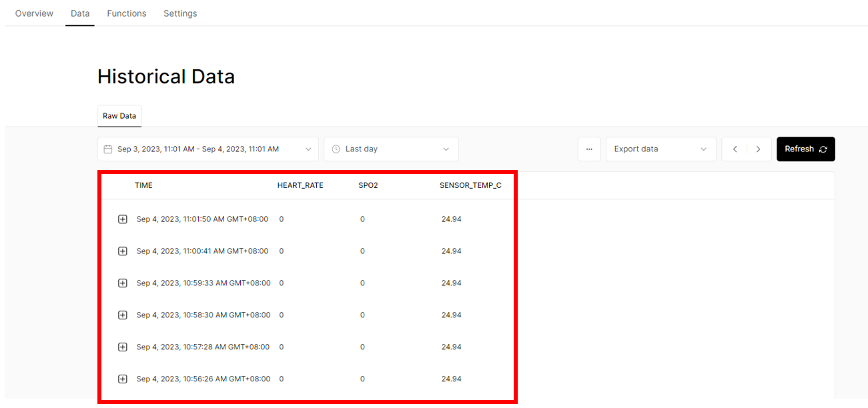Select timestamp Sep 4, 2023, 10:59:33 AM

pyautogui.click(x=203, y=283)
